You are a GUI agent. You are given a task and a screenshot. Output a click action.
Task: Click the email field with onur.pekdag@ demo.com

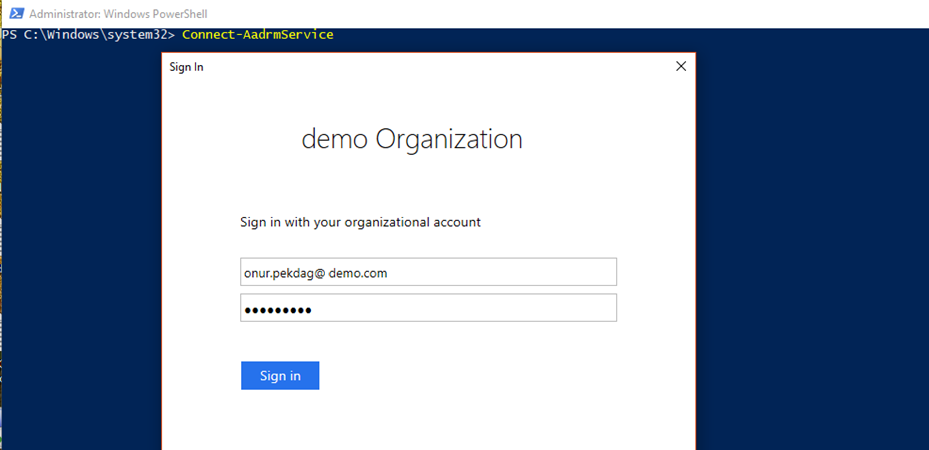428,272
